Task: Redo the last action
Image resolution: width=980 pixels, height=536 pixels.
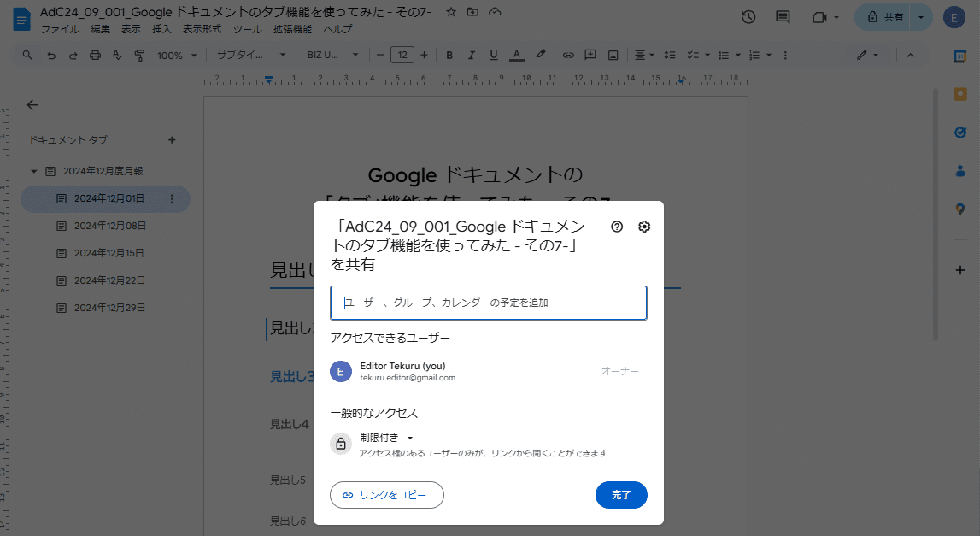Action: pos(73,55)
